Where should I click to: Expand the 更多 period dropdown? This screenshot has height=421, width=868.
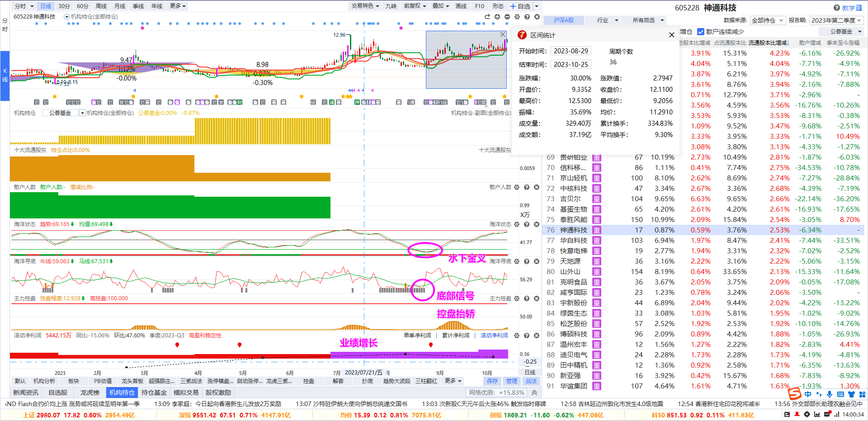tap(178, 6)
